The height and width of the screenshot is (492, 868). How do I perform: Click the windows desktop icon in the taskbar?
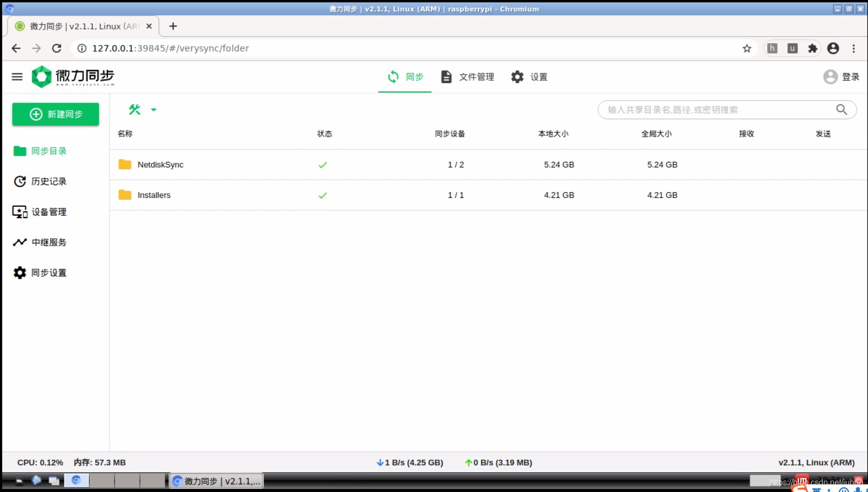[54, 480]
